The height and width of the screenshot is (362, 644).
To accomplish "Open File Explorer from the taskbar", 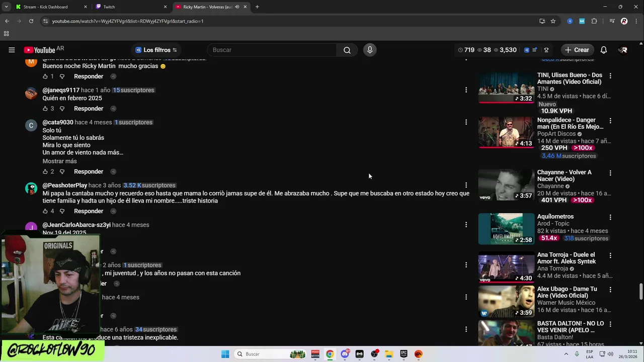I will 389,354.
